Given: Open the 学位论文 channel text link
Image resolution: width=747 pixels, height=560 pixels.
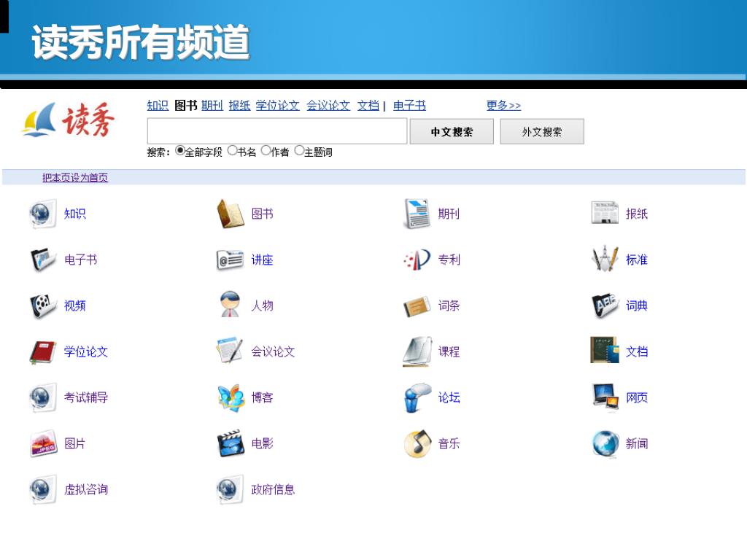Looking at the screenshot, I should click(86, 352).
